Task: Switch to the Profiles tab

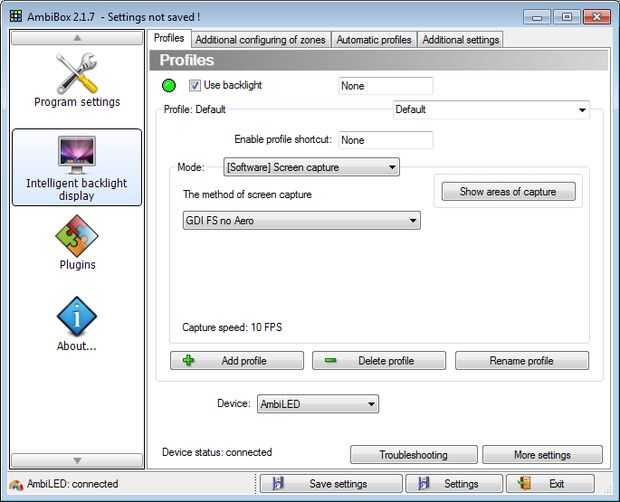Action: (x=169, y=38)
